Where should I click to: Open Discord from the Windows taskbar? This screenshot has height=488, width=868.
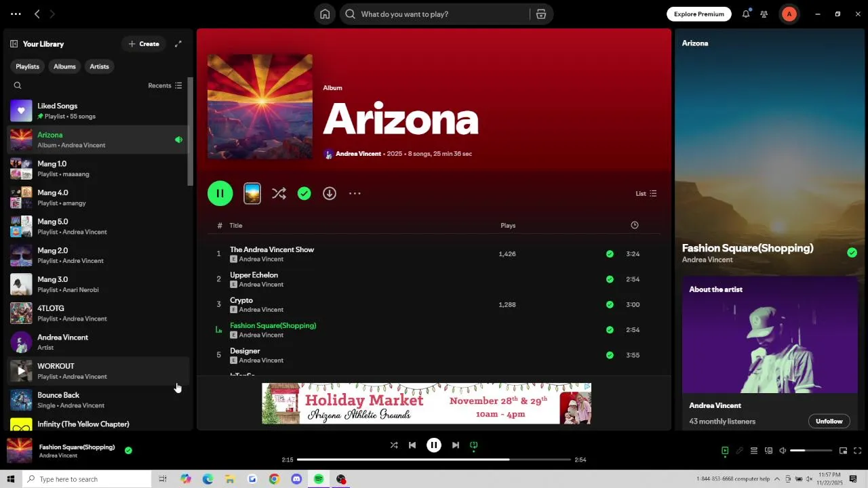296,479
